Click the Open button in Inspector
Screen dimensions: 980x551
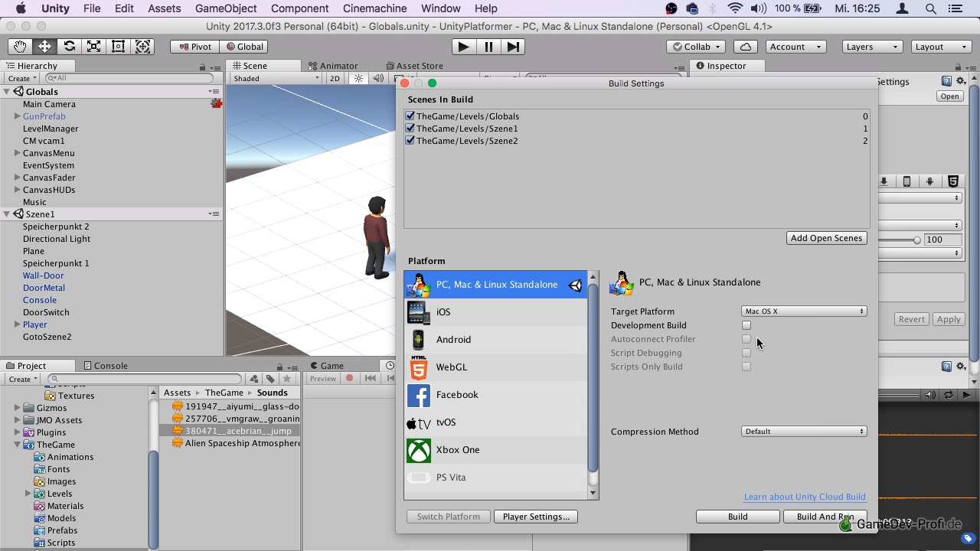coord(950,96)
